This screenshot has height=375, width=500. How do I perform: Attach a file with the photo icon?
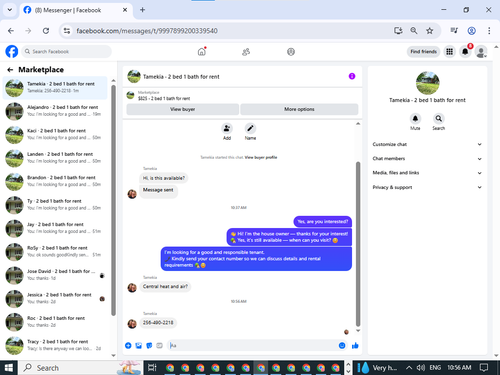139,346
